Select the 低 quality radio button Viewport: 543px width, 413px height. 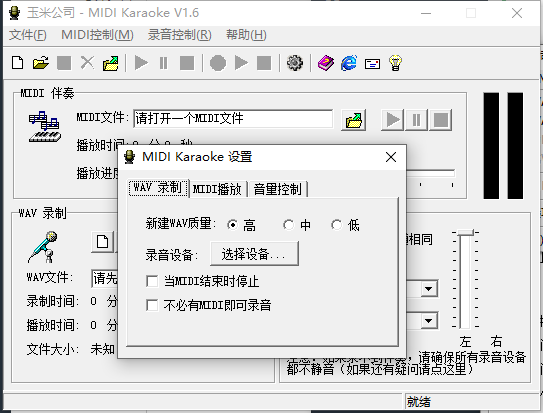coord(336,225)
